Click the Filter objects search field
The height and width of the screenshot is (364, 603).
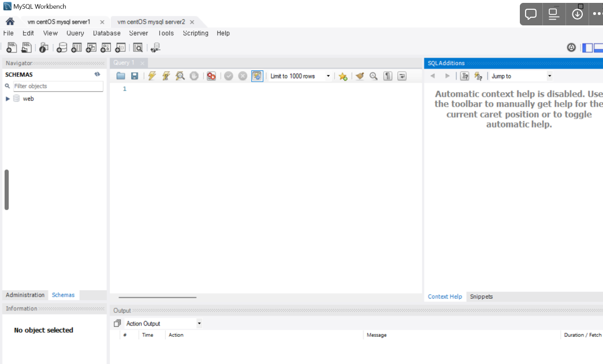click(x=58, y=86)
